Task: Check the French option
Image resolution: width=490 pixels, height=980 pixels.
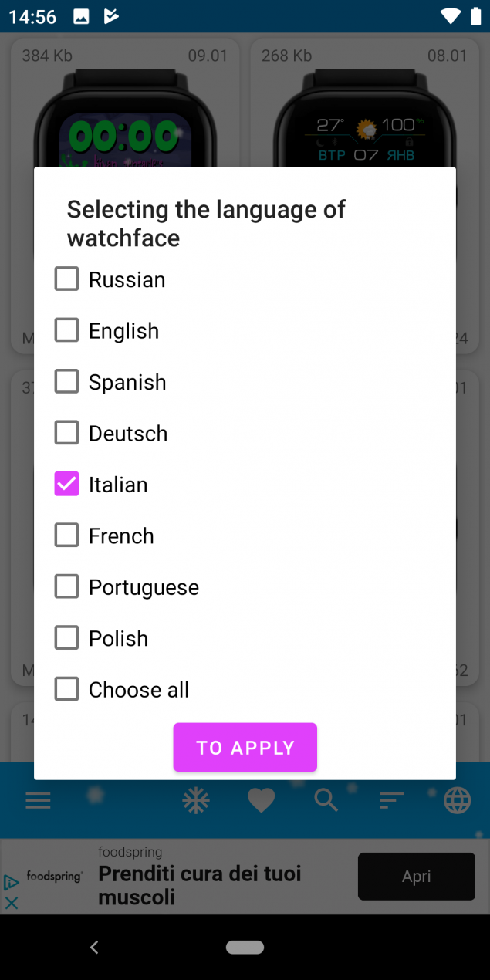Action: [66, 535]
